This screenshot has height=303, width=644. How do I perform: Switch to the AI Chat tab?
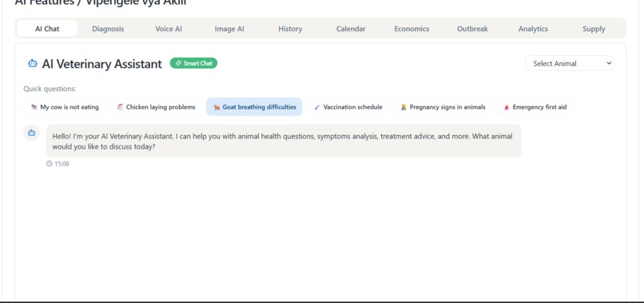pos(47,29)
